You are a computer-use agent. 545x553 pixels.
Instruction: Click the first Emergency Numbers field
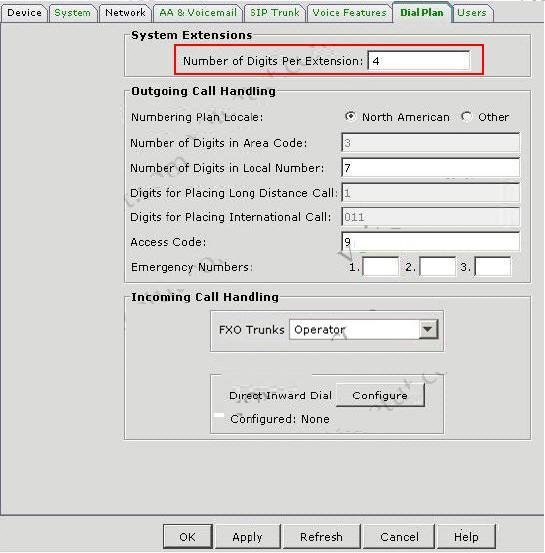[380, 266]
